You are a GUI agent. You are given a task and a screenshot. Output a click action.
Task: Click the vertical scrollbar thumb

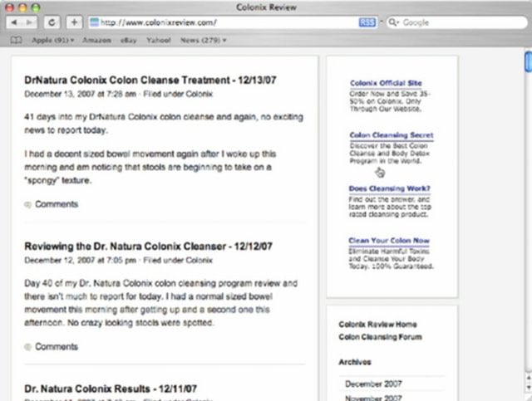528,61
